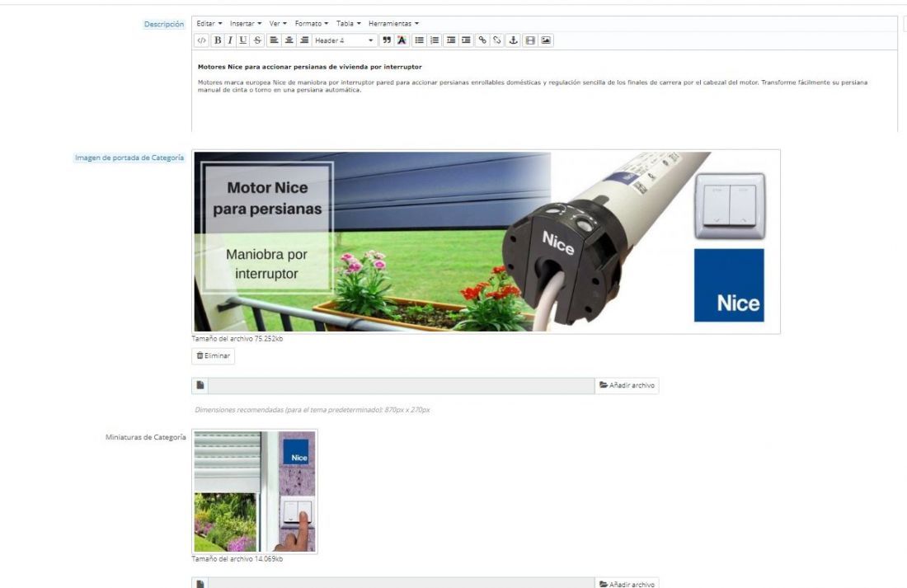Click the file icon beside cover image field

point(200,385)
